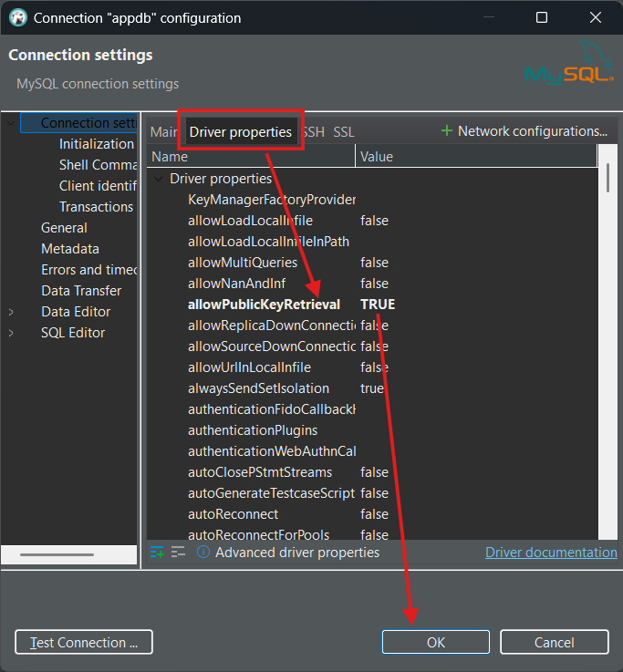Close the appdb configuration dialog

596,17
